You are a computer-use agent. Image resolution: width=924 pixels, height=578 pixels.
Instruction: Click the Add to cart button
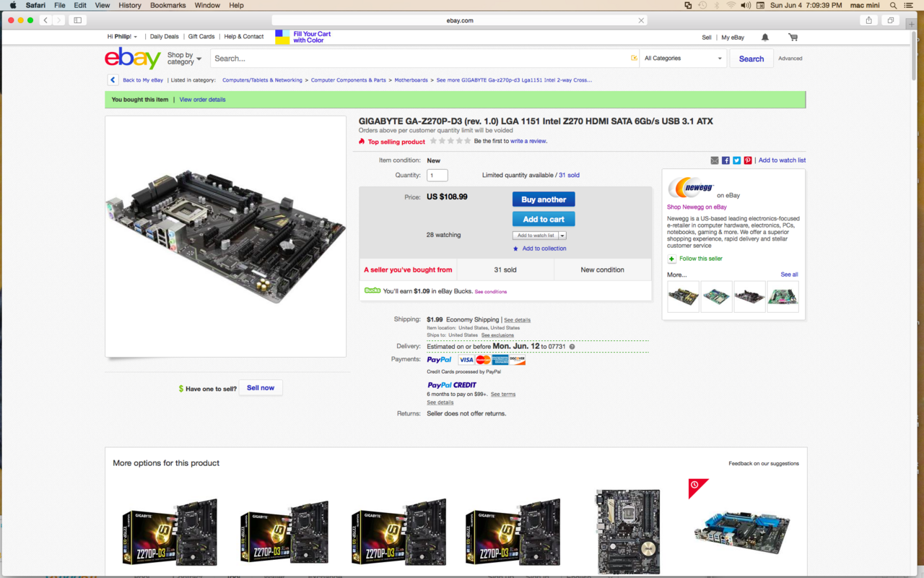coord(544,219)
